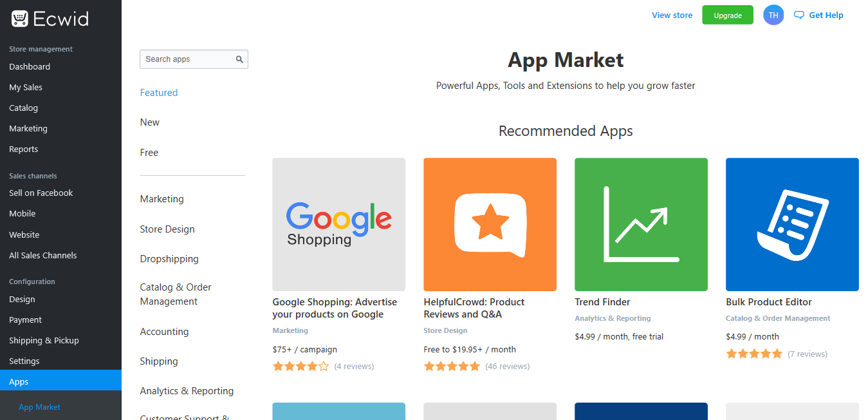Go to Sell on Facebook channel
868x420 pixels.
pyautogui.click(x=41, y=193)
